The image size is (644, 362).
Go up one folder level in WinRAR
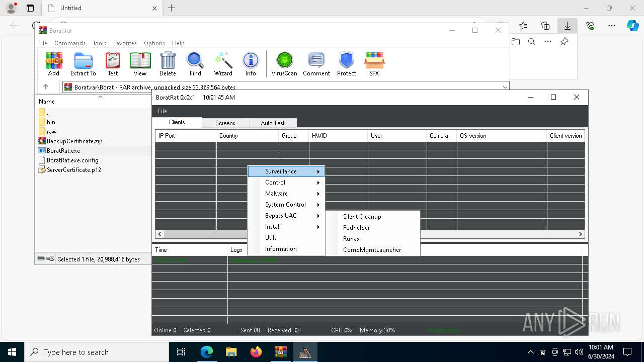[45, 87]
